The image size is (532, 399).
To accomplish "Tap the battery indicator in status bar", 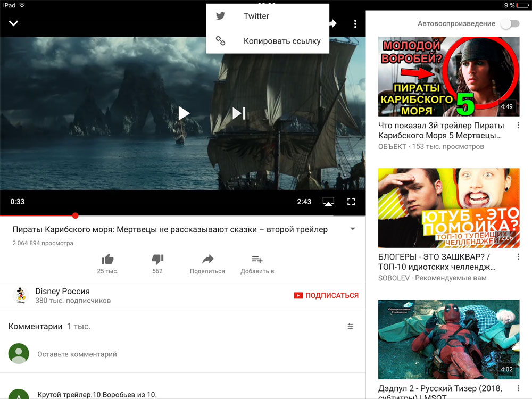I will [522, 5].
